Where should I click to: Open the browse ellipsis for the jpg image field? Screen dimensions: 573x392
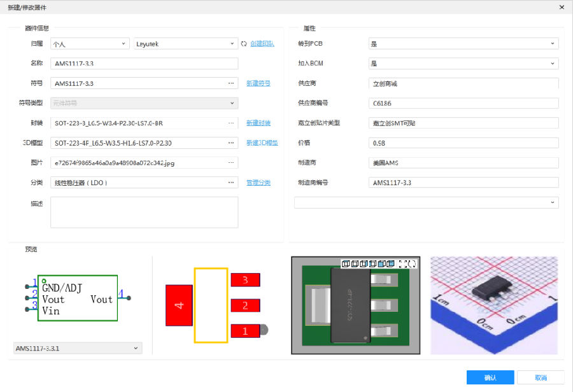231,162
